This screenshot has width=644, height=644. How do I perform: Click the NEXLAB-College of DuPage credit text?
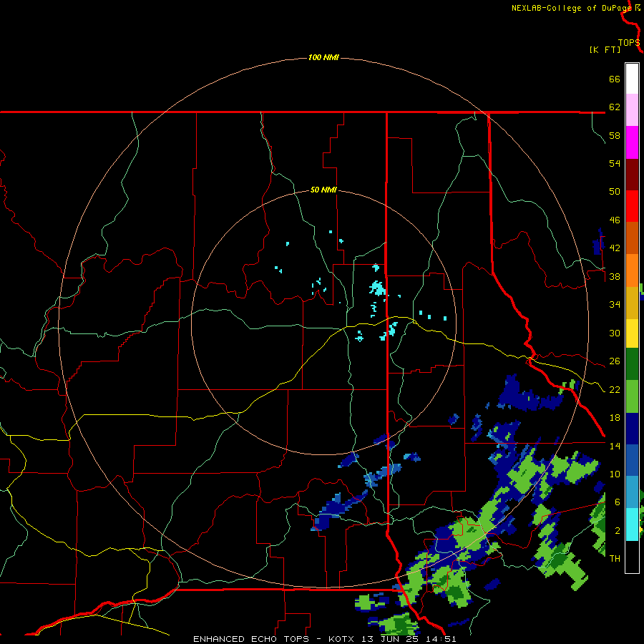pos(572,8)
